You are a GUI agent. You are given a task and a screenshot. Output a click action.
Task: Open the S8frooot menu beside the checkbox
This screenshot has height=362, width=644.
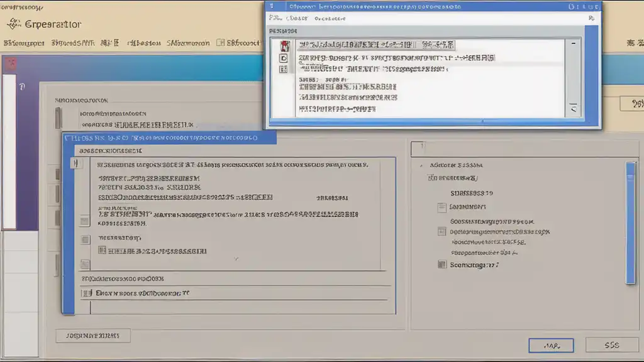[x=243, y=43]
